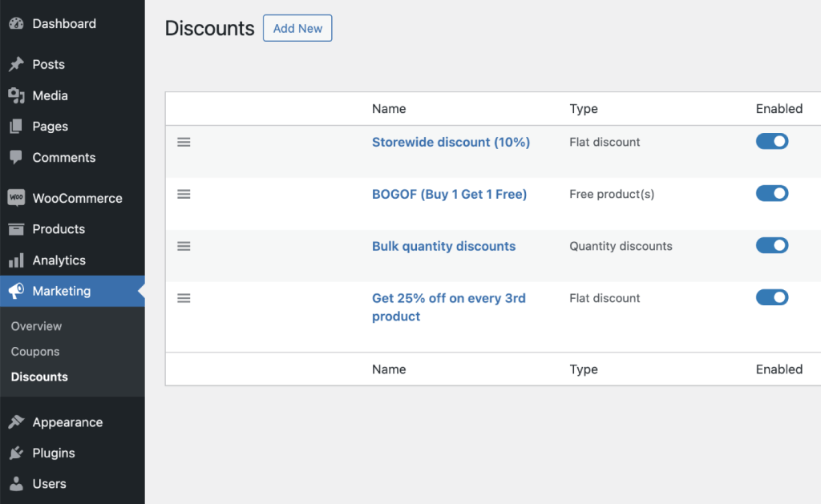Screen dimensions: 821x504
Task: Click the WooCommerce logo icon
Action: (18, 197)
